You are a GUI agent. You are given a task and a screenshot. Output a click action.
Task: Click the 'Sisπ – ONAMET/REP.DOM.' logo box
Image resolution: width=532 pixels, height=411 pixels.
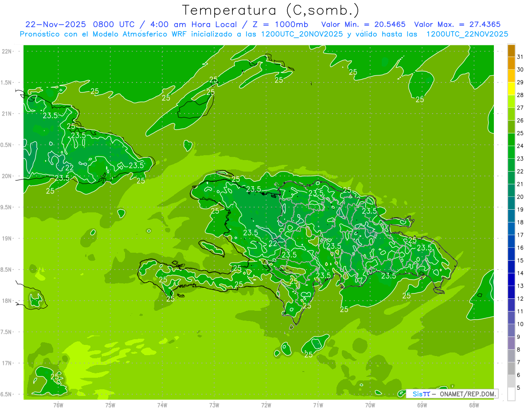[452, 394]
